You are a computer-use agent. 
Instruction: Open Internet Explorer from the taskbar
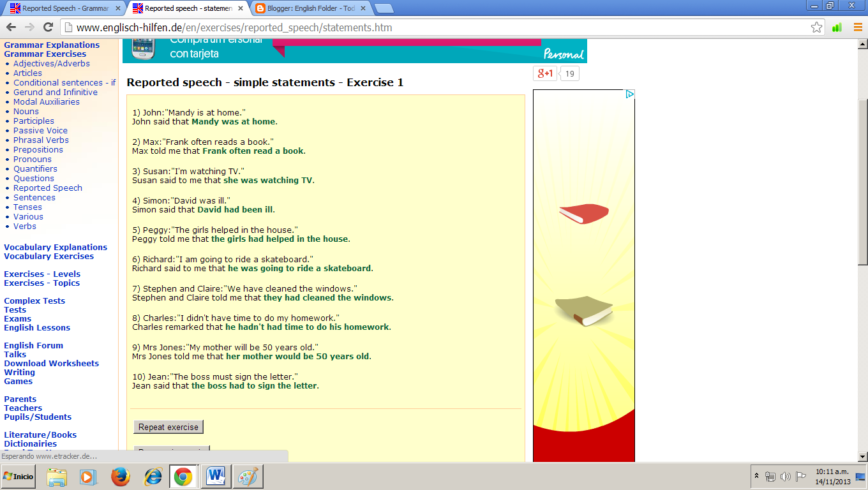click(153, 477)
